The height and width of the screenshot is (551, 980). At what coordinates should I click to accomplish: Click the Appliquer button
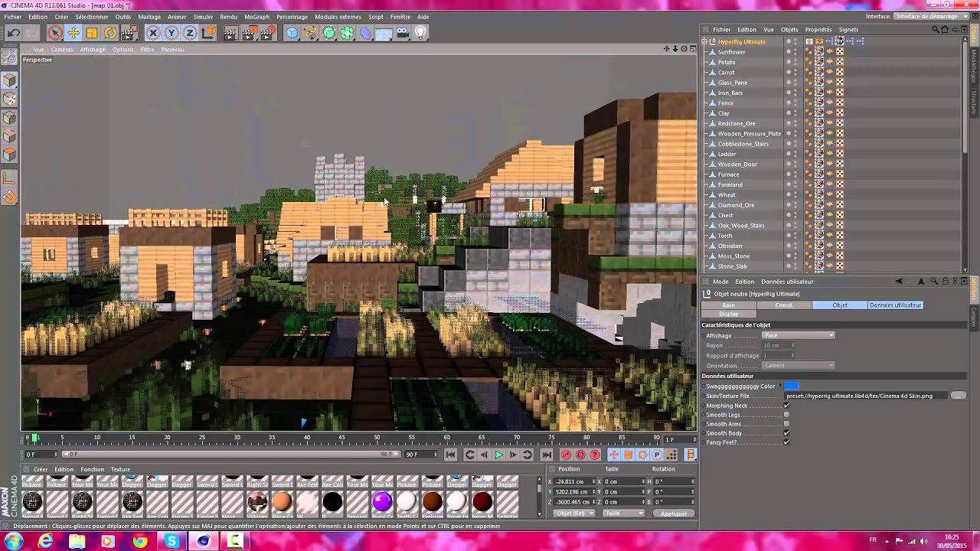click(674, 514)
